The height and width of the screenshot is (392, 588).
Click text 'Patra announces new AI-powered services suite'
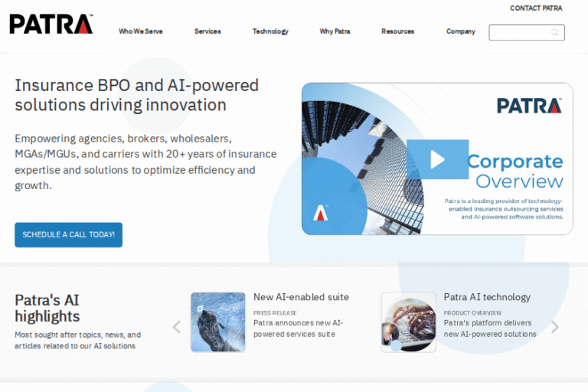pyautogui.click(x=298, y=328)
